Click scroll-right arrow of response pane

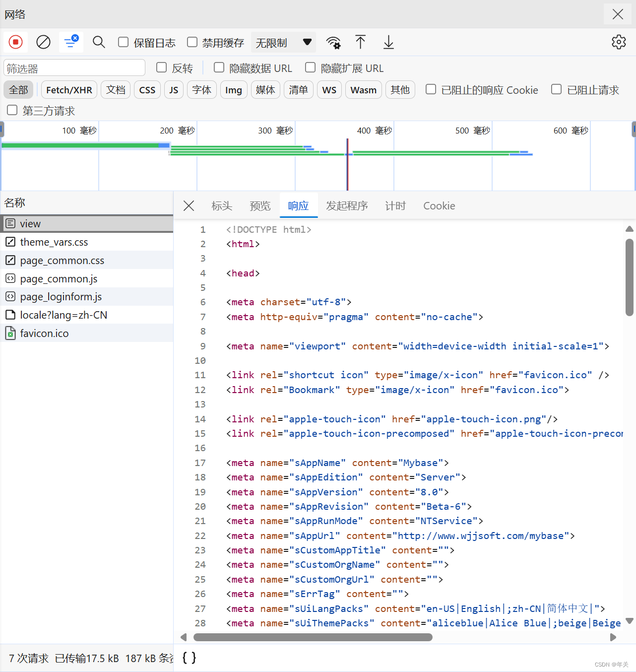613,637
